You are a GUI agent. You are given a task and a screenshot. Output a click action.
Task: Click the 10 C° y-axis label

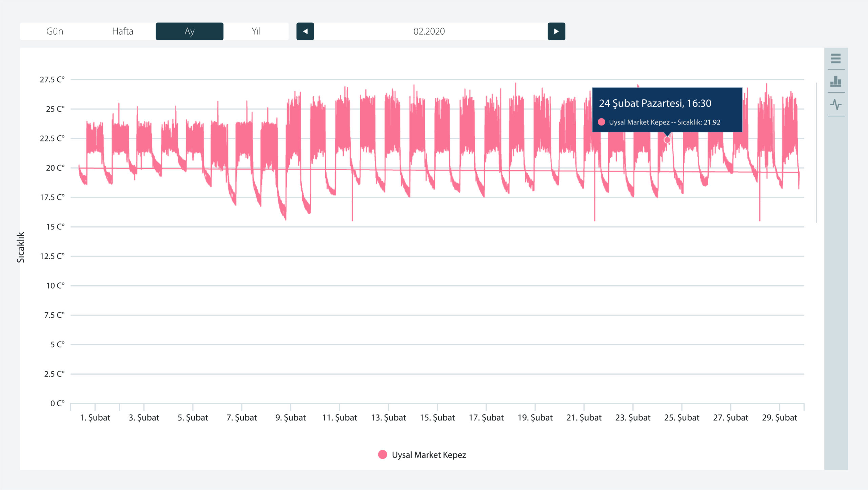(55, 286)
